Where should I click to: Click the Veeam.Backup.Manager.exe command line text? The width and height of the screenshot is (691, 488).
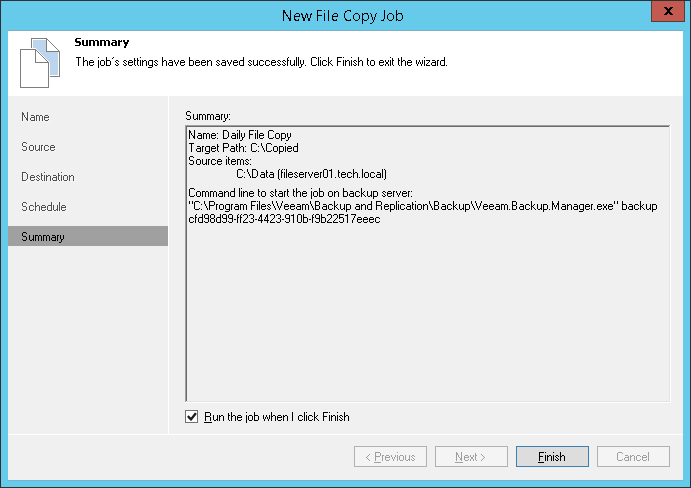[422, 205]
